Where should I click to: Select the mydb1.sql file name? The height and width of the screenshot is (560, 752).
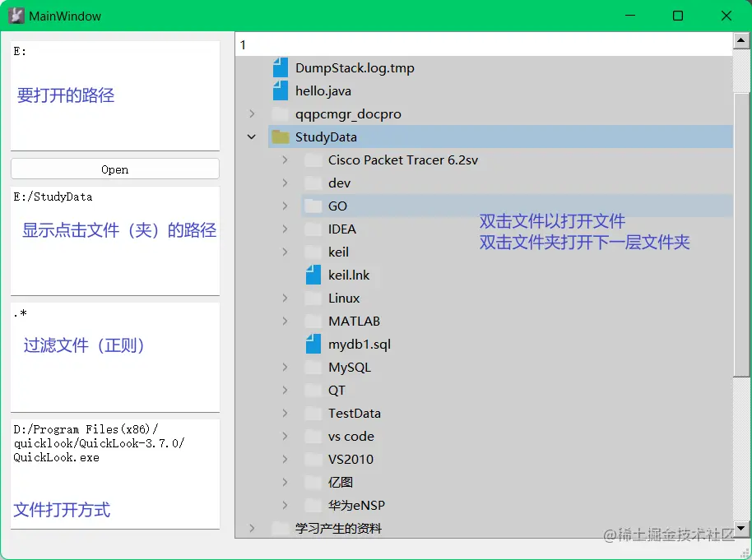360,345
